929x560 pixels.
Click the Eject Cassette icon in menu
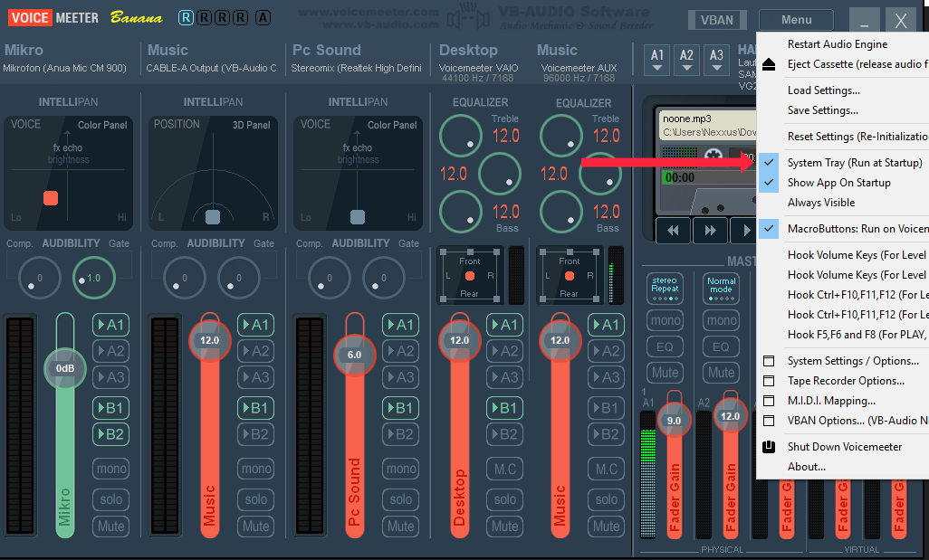click(x=769, y=64)
